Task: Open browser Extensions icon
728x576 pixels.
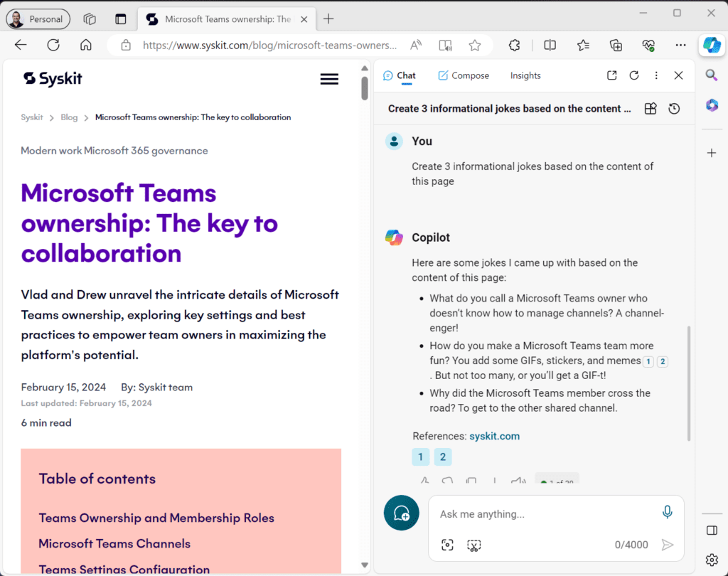Action: 514,45
